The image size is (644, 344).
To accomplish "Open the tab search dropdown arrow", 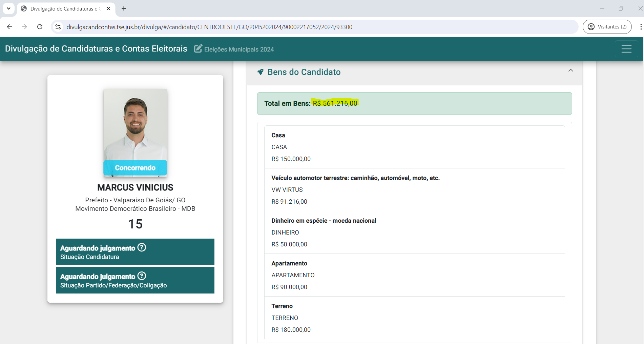I will (x=9, y=8).
